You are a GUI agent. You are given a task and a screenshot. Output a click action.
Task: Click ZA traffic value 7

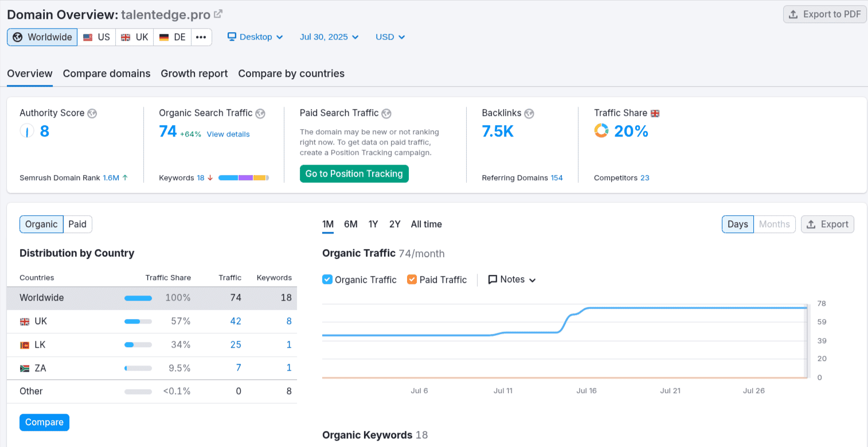(238, 368)
